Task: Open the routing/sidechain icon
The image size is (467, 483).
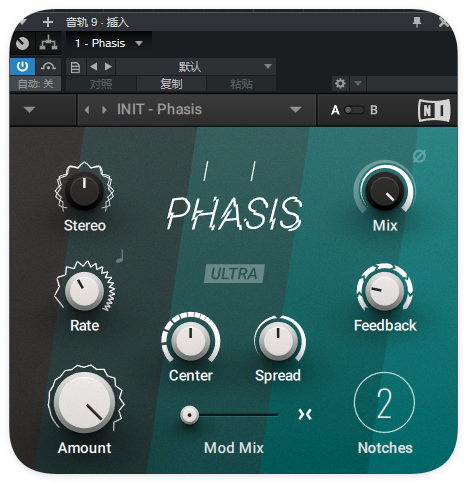Action: (x=49, y=43)
